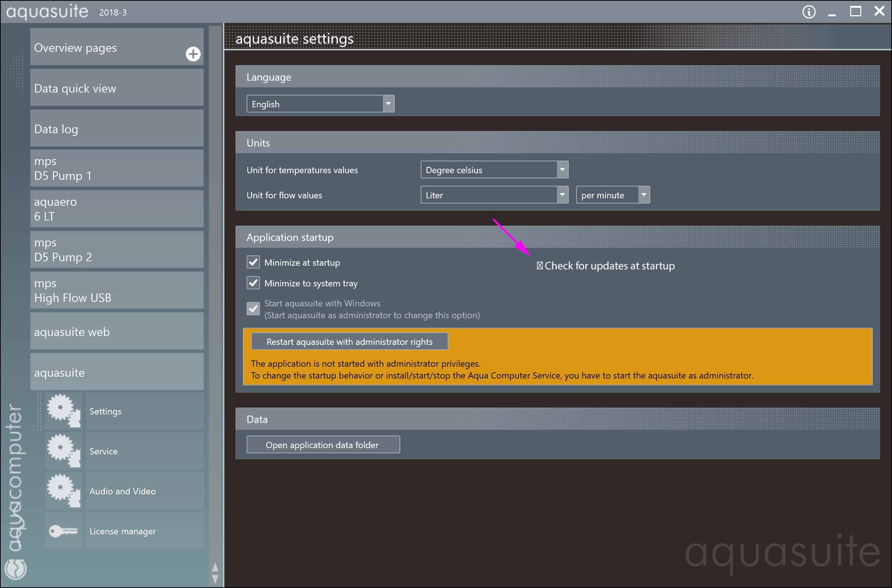Click the Settings gear icon in sidebar
Viewport: 892px width, 588px height.
click(x=63, y=411)
